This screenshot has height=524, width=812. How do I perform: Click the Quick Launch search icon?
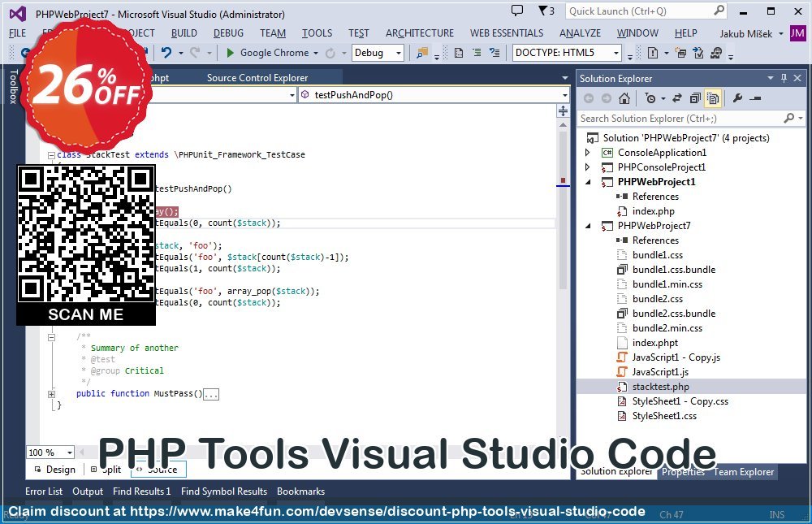tap(719, 11)
